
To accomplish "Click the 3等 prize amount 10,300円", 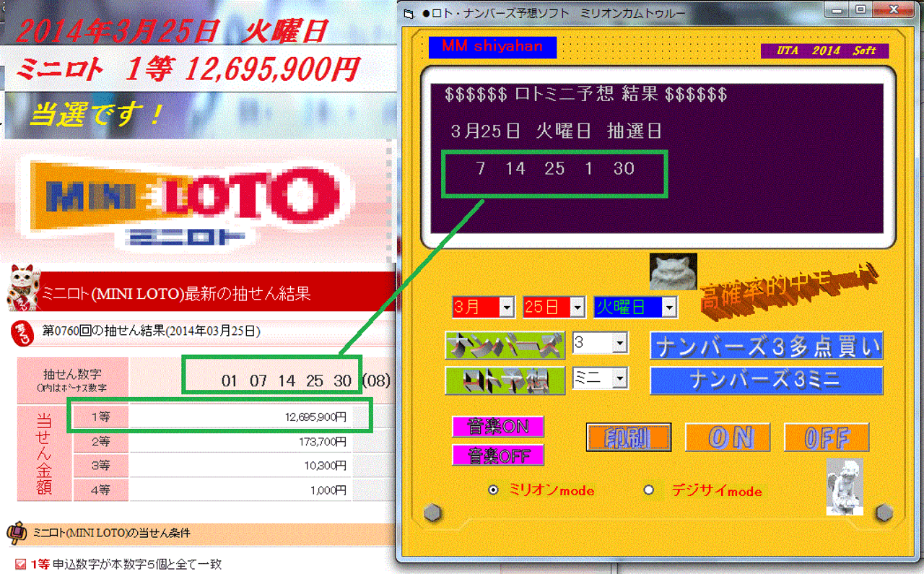I will click(x=325, y=466).
